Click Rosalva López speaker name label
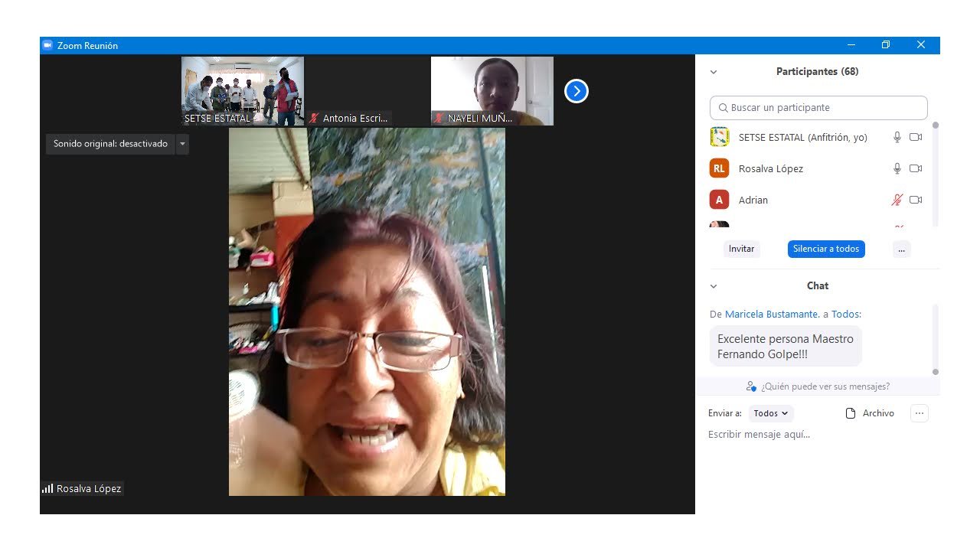 coord(89,488)
